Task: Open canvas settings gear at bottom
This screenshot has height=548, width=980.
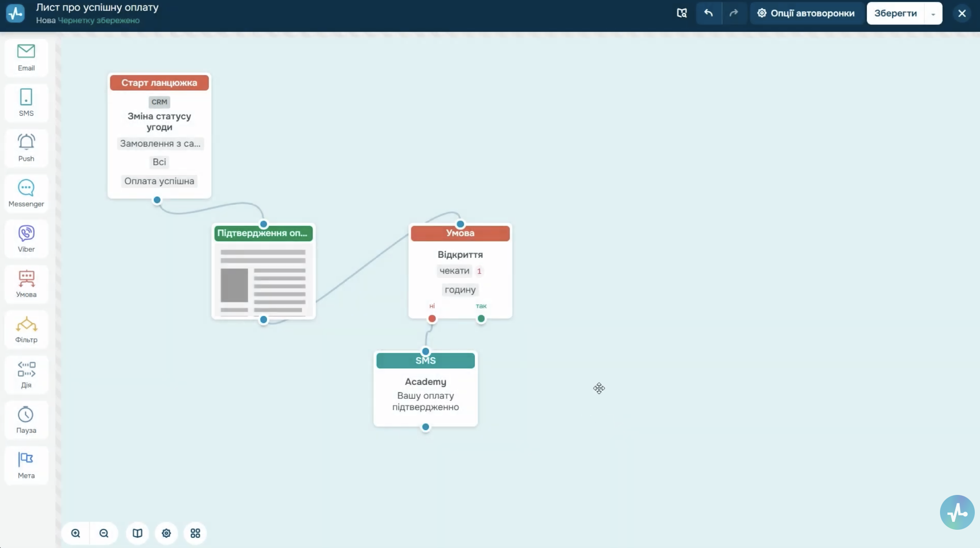Action: (x=166, y=533)
